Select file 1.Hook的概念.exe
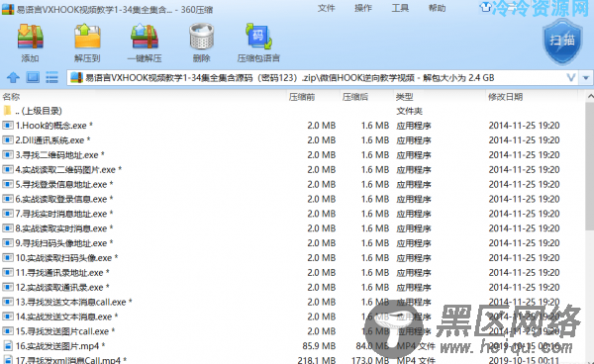The image size is (594, 364). click(x=54, y=126)
